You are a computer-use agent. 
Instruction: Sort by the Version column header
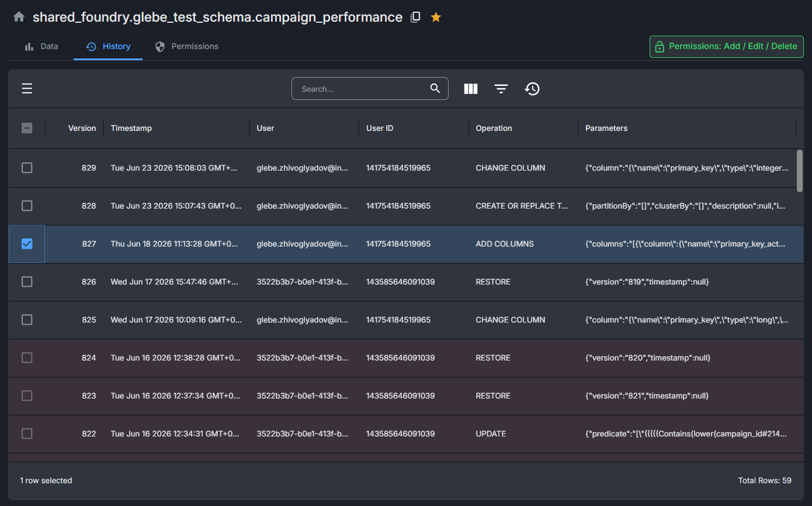click(x=82, y=128)
